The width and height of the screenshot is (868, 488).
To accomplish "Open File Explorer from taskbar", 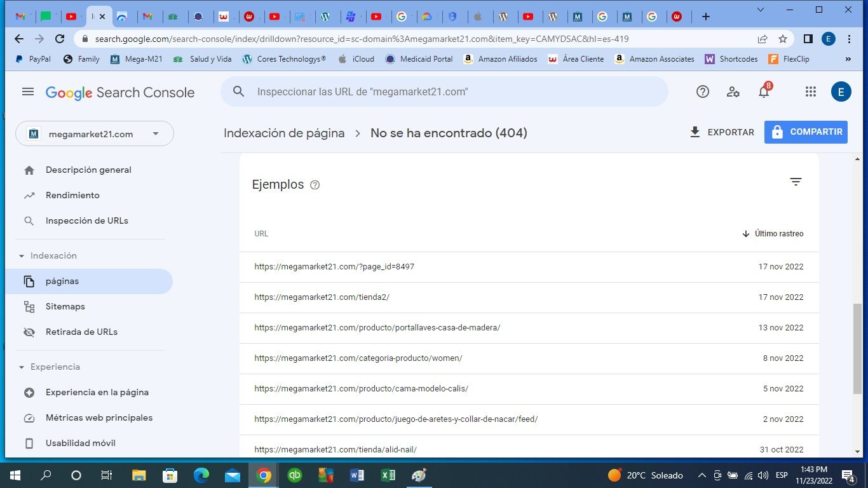I will 139,475.
